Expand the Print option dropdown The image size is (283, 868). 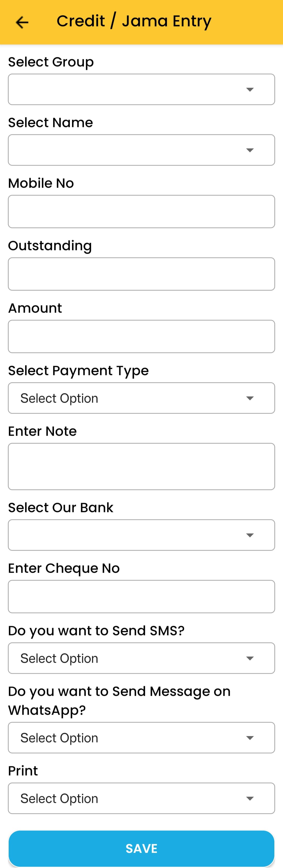pos(141,798)
